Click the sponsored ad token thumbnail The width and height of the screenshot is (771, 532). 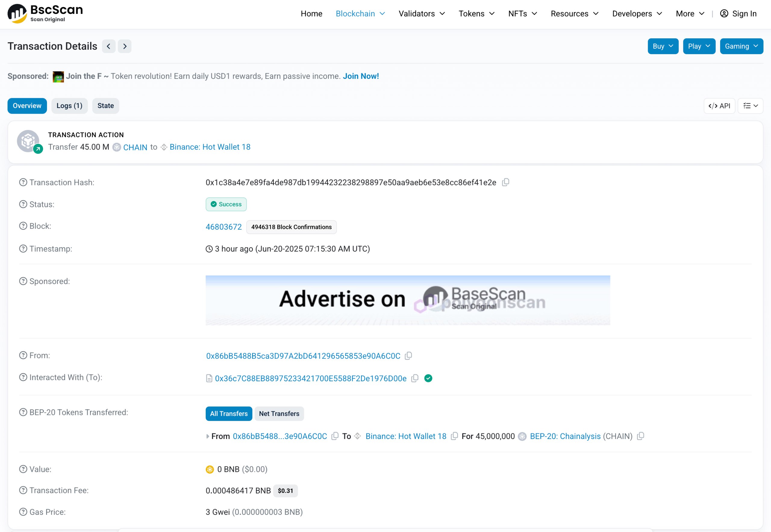[x=58, y=77]
